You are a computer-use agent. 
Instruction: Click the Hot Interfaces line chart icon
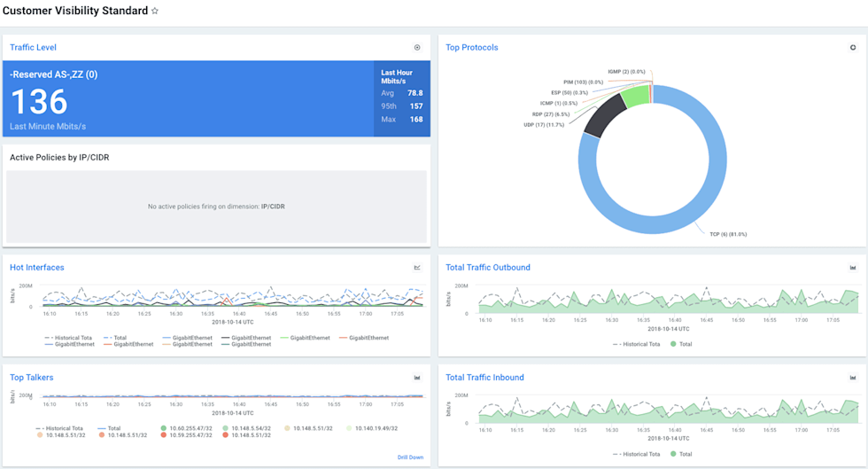pyautogui.click(x=417, y=268)
